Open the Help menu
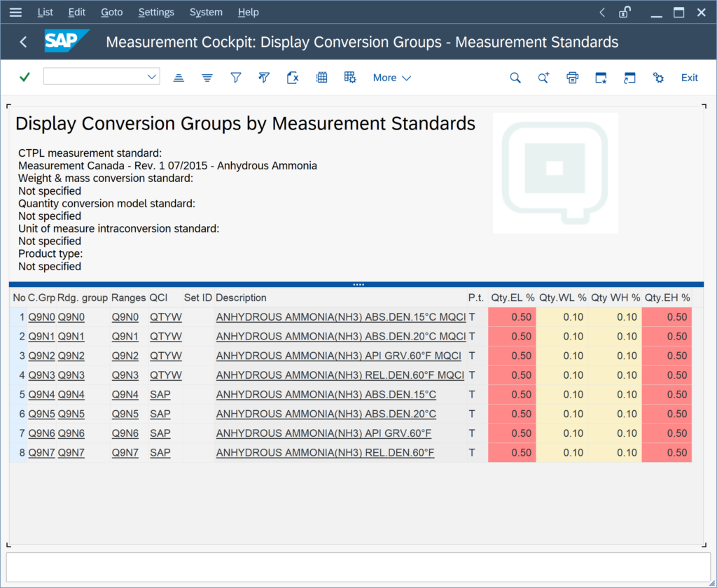Viewport: 717px width, 588px height. (x=249, y=13)
